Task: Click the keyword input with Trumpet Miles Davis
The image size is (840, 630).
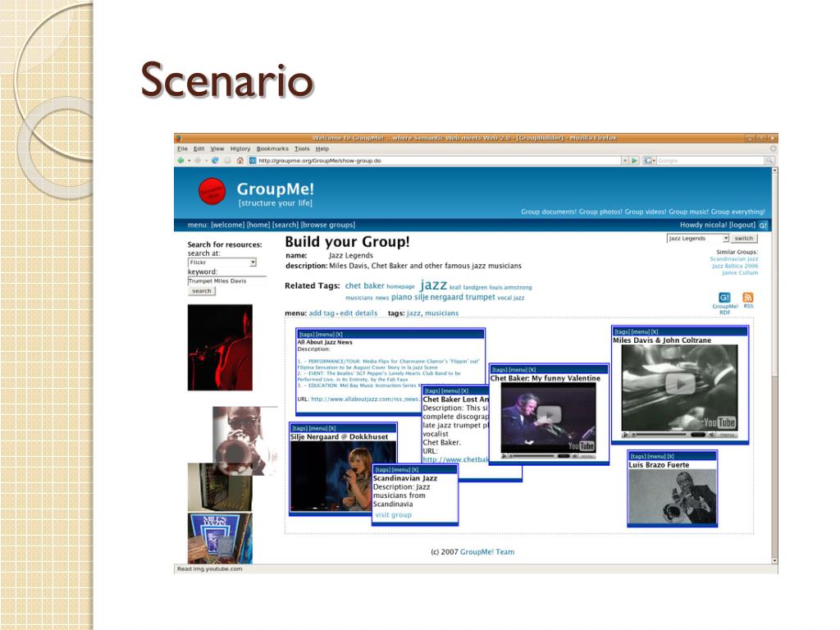Action: pyautogui.click(x=226, y=281)
